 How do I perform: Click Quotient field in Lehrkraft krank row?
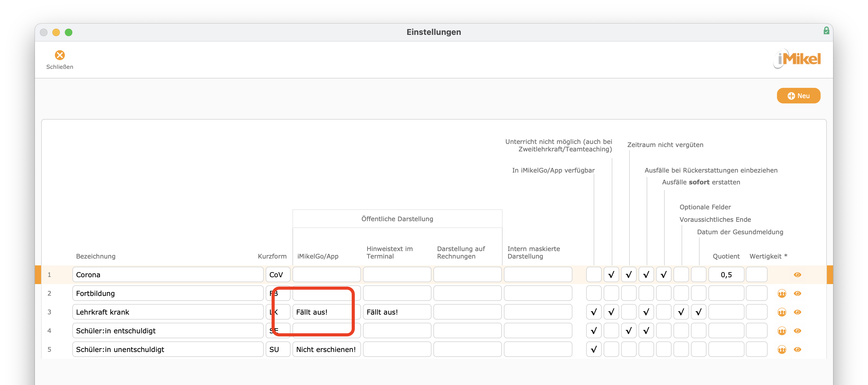(x=726, y=312)
